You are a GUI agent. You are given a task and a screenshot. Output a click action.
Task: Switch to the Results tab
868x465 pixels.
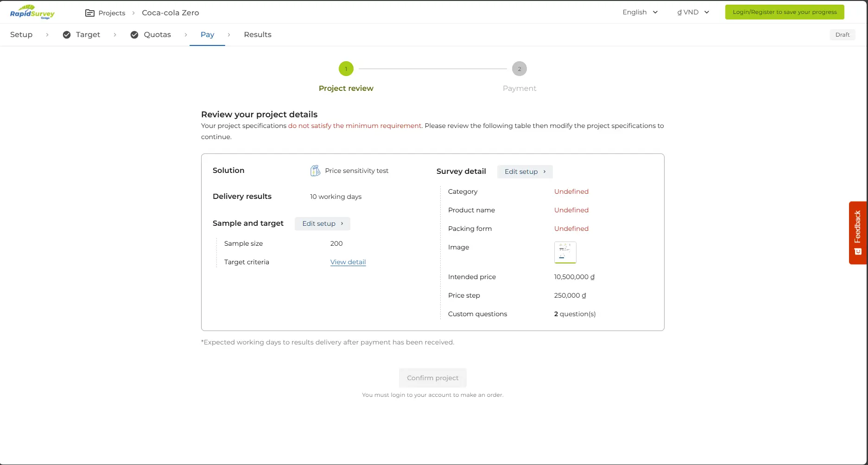click(258, 35)
